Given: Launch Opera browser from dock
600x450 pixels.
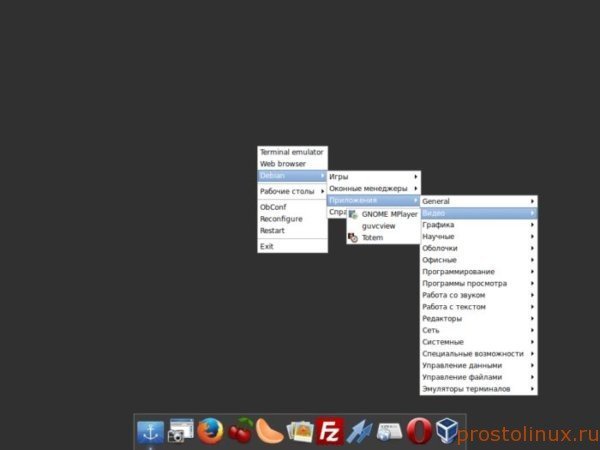Looking at the screenshot, I should [x=419, y=431].
